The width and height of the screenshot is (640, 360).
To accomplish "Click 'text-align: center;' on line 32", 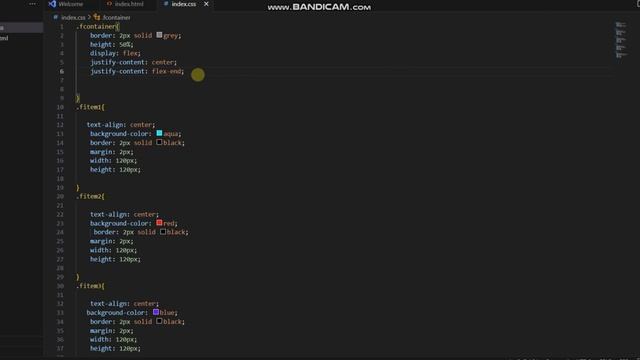I will click(124, 303).
